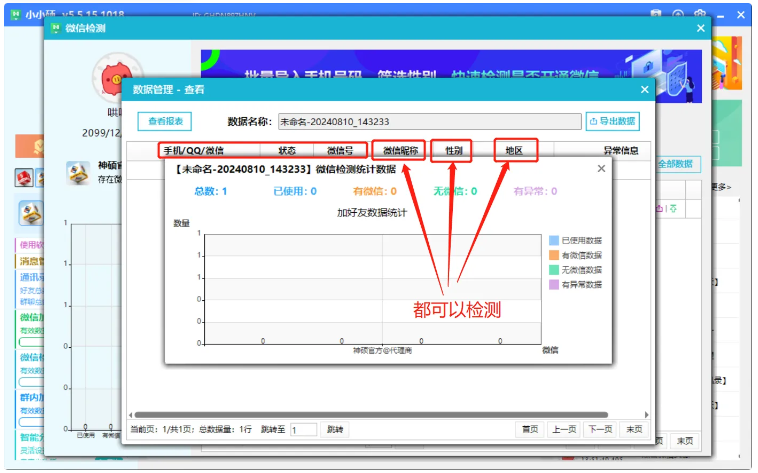Viewport: 758px width, 473px height.
Task: Click the pig avatar in 微信检测 window
Action: pos(117,76)
